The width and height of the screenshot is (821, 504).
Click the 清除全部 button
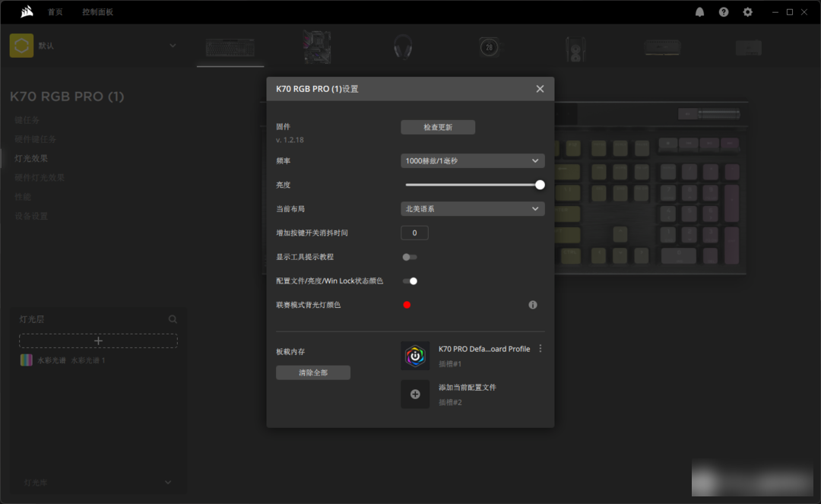coord(313,372)
